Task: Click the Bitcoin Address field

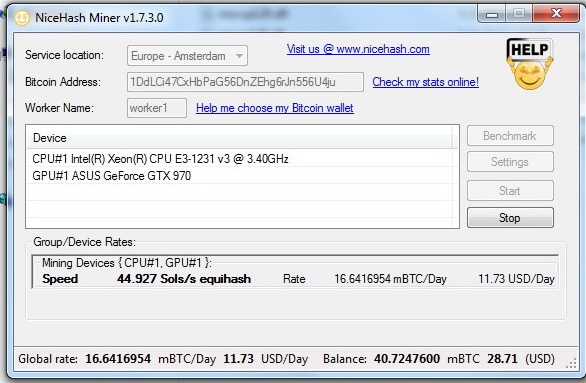Action: (x=245, y=82)
